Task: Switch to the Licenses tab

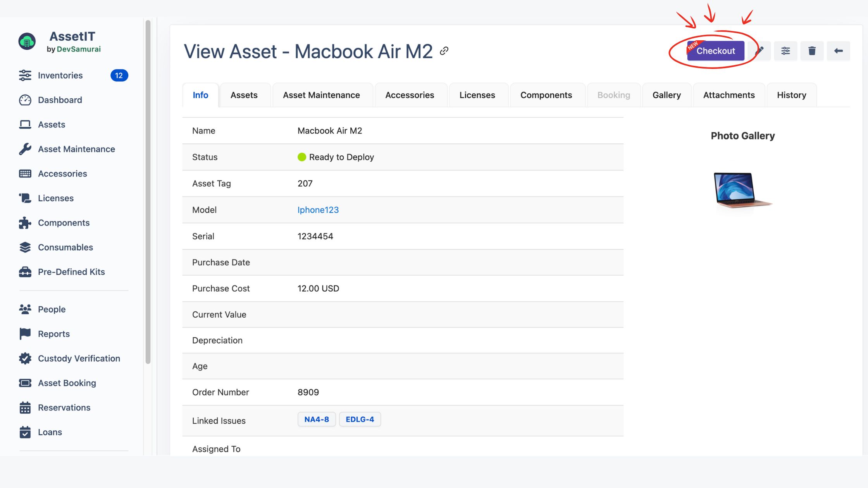Action: [x=477, y=95]
